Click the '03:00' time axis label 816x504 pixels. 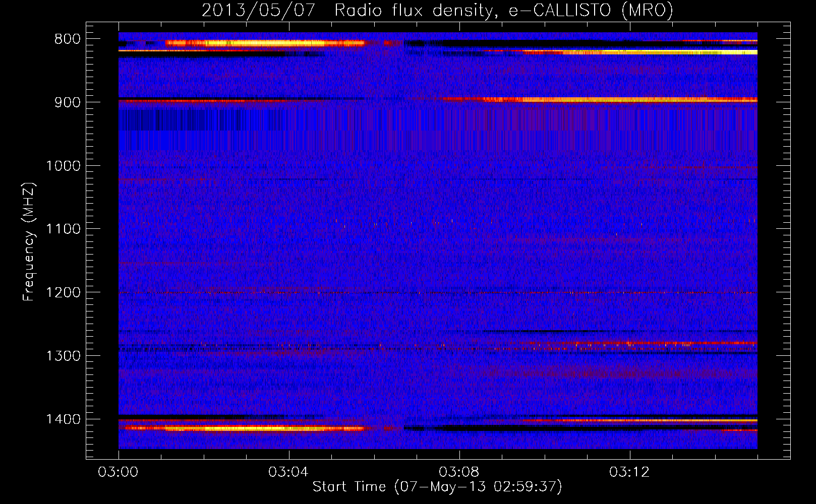click(x=119, y=472)
